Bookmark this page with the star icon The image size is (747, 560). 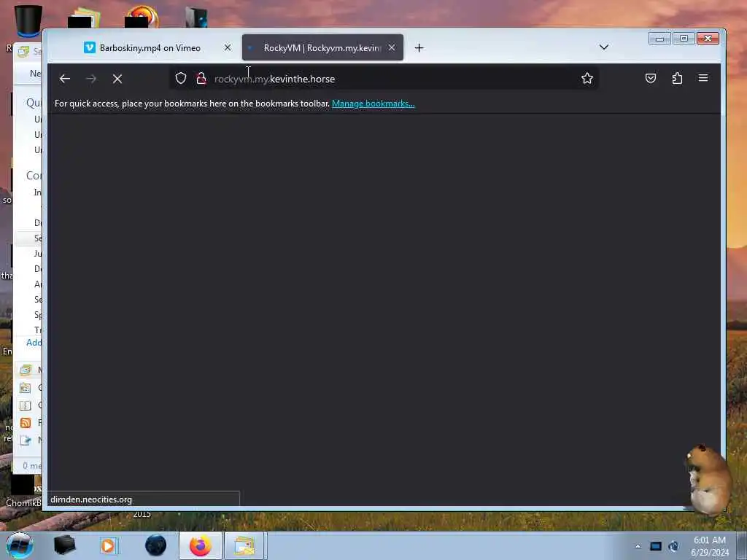587,78
